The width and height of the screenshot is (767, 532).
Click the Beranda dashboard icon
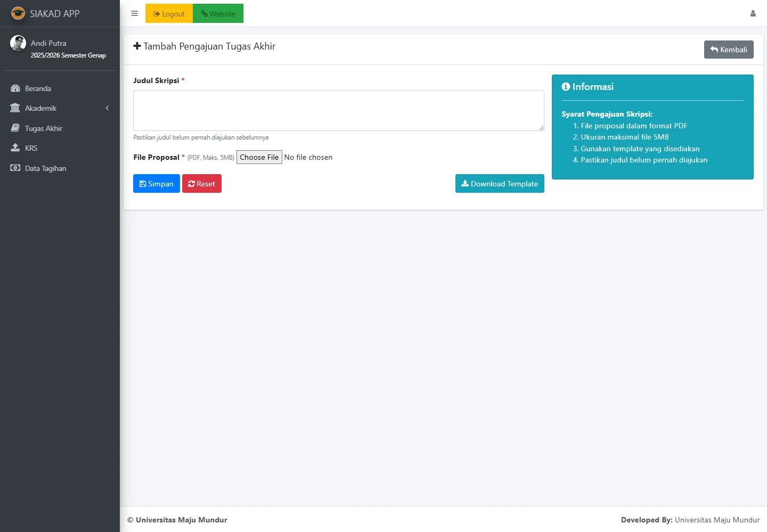[x=15, y=88]
